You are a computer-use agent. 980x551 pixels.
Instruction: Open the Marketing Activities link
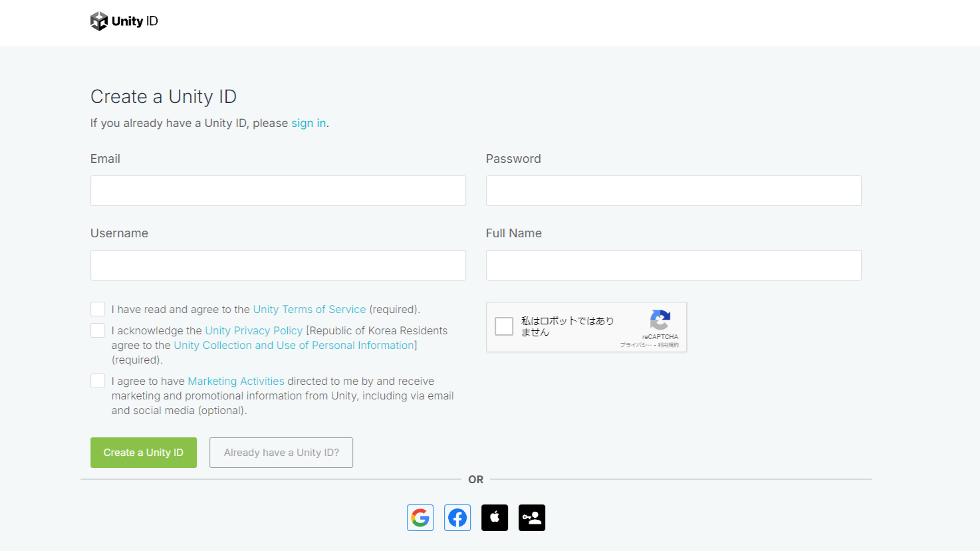coord(236,381)
